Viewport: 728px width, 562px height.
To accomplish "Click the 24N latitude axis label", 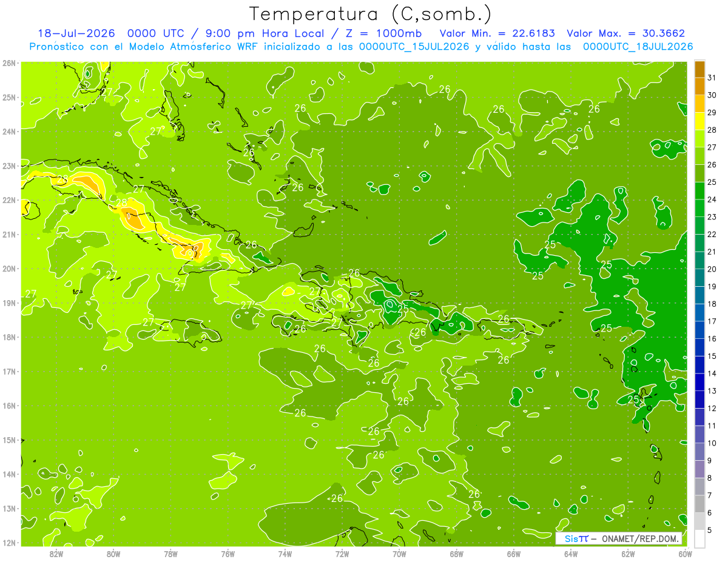I will (x=9, y=132).
